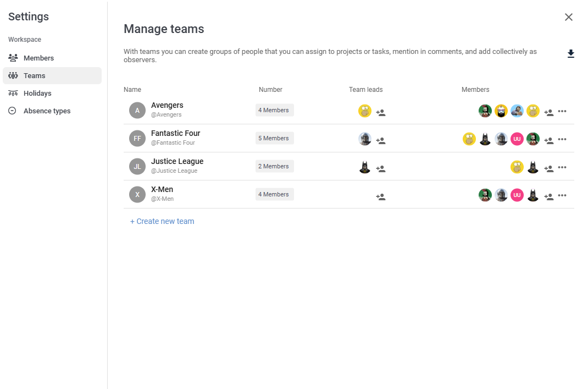Image resolution: width=588 pixels, height=389 pixels.
Task: Add a team lead to Justice League
Action: (381, 168)
